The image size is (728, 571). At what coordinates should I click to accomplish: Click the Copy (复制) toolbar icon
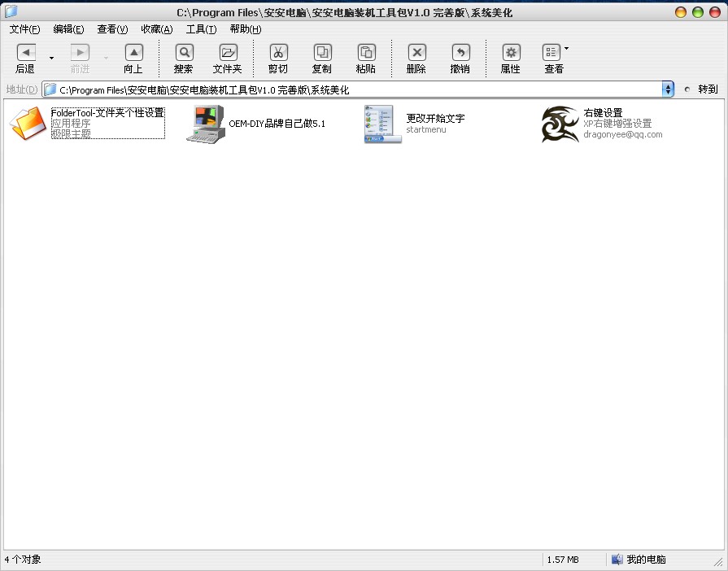(322, 53)
